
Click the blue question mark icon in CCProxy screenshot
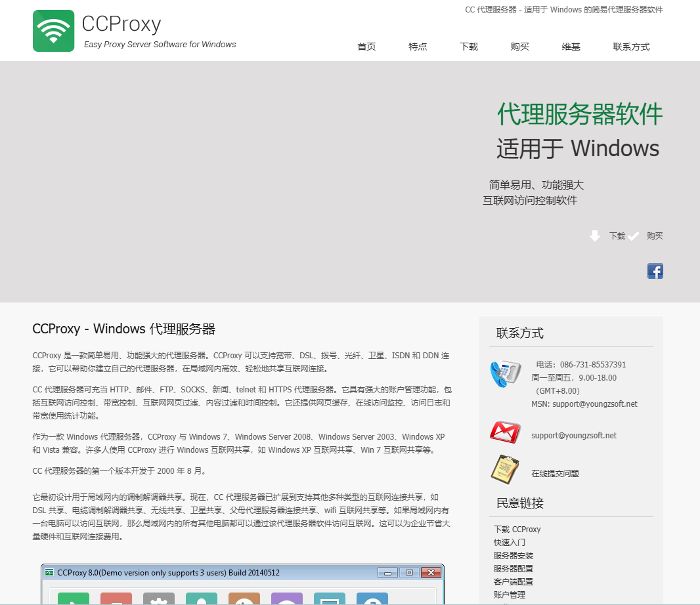(x=372, y=598)
